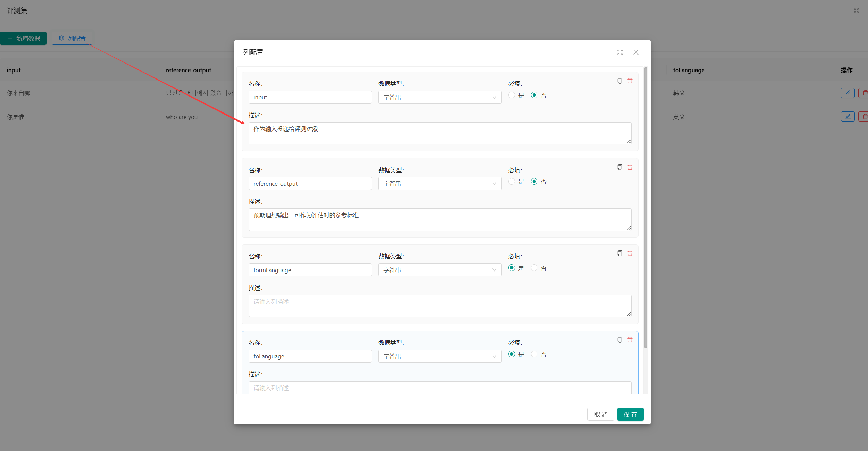Set reference_output required to 是
868x451 pixels.
pyautogui.click(x=511, y=182)
